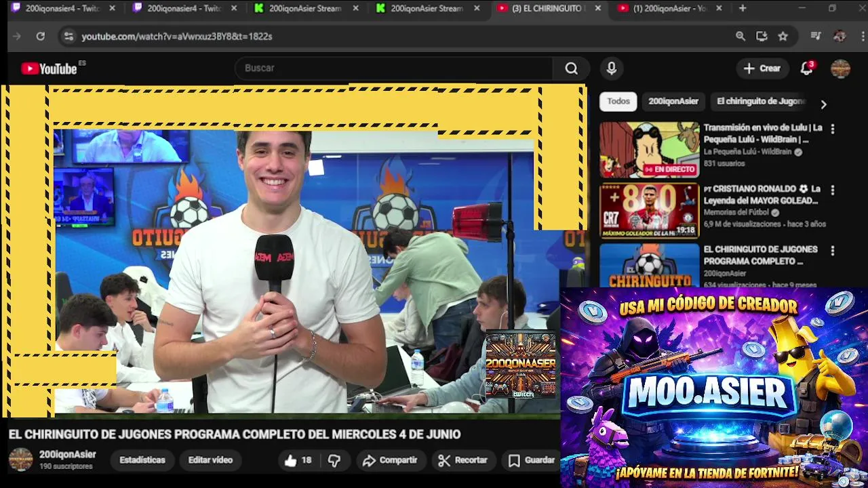This screenshot has width=868, height=488.
Task: Open the YouTube notifications bell
Action: tap(806, 68)
